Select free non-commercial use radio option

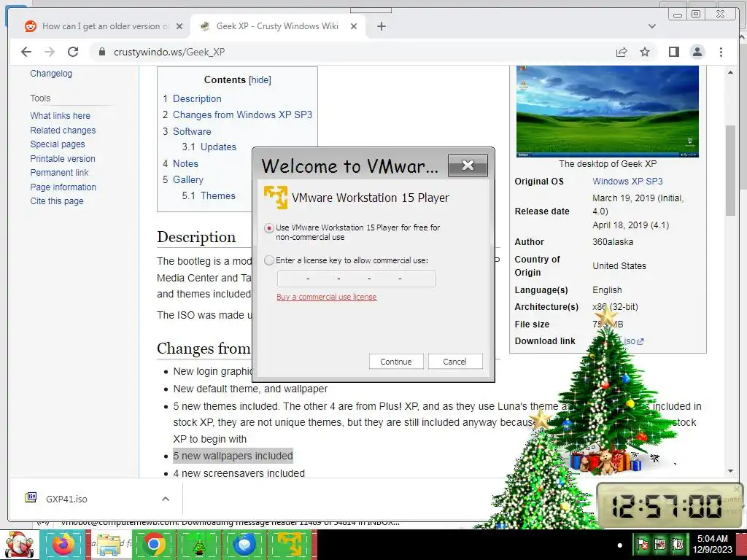point(269,228)
